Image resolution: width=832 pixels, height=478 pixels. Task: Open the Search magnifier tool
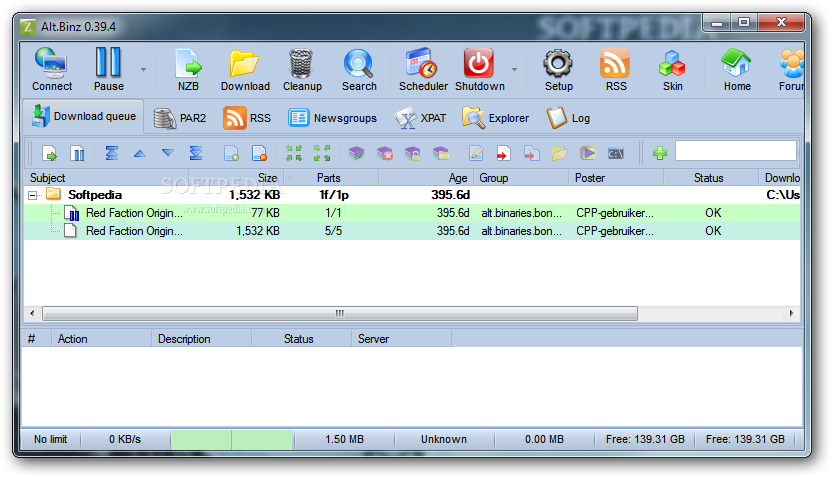click(x=359, y=69)
